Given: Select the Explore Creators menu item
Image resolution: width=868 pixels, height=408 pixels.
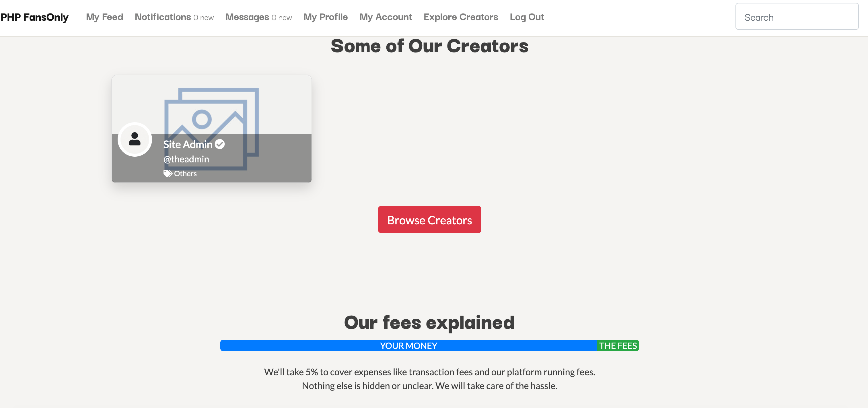Looking at the screenshot, I should (461, 17).
